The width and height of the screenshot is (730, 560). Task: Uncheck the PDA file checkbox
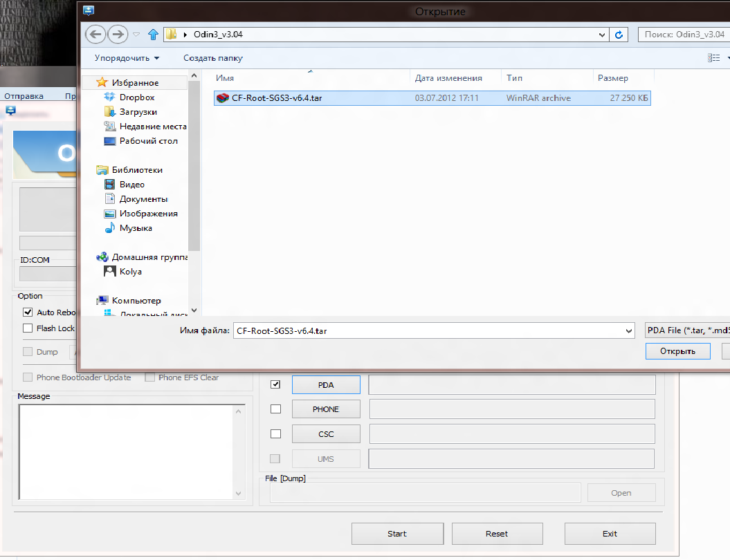coord(275,384)
